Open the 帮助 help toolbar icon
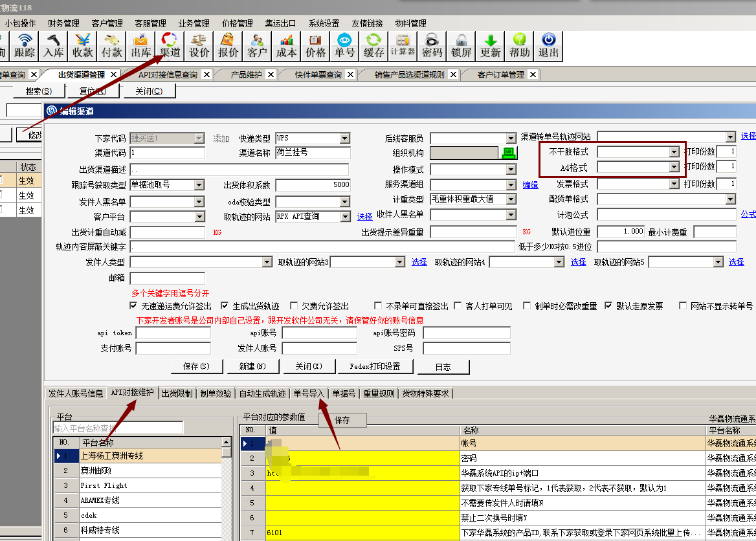This screenshot has width=756, height=541. pos(519,47)
